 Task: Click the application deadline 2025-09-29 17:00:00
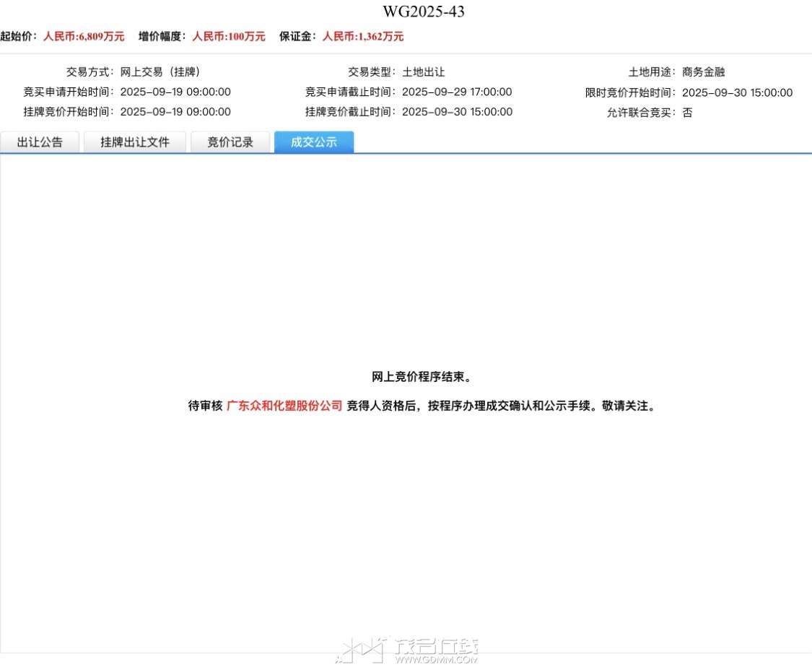pyautogui.click(x=456, y=92)
